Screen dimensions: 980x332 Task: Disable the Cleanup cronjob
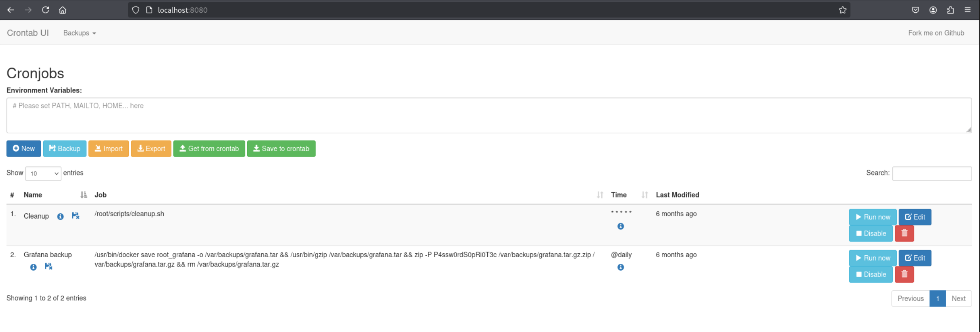pyautogui.click(x=870, y=233)
